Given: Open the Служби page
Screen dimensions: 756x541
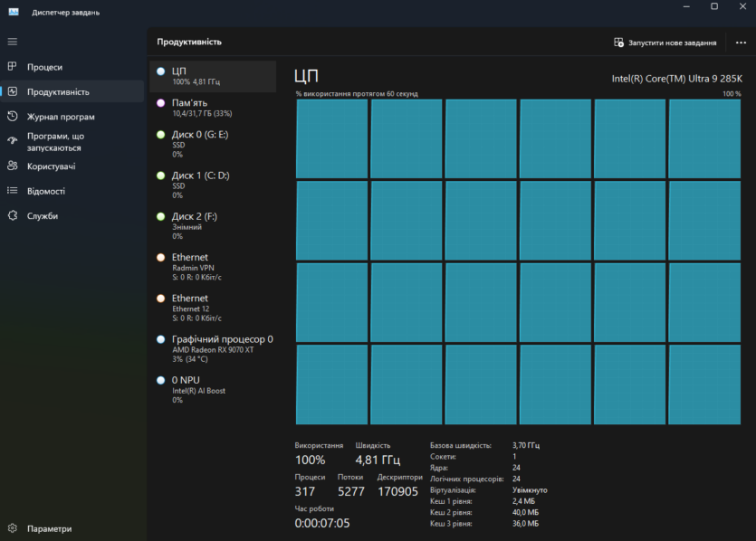Looking at the screenshot, I should point(72,216).
